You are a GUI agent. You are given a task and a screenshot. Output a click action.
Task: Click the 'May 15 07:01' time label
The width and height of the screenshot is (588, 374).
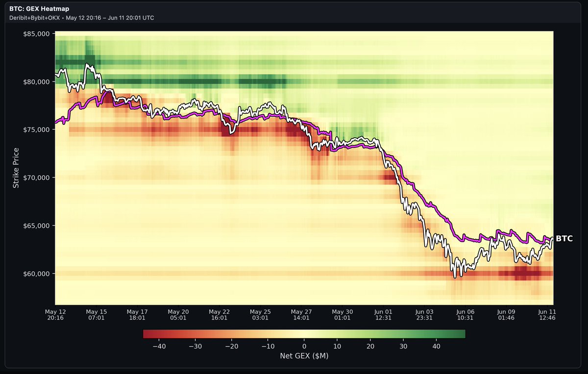[x=96, y=314]
